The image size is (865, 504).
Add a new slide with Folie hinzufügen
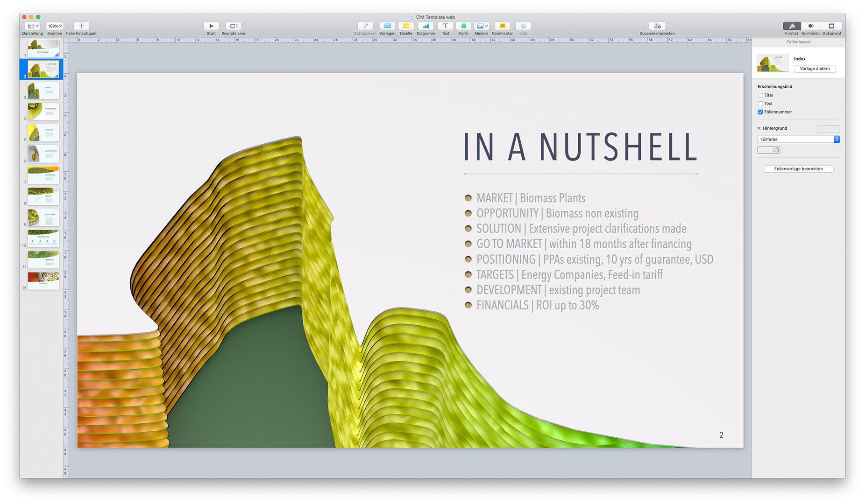point(81,26)
